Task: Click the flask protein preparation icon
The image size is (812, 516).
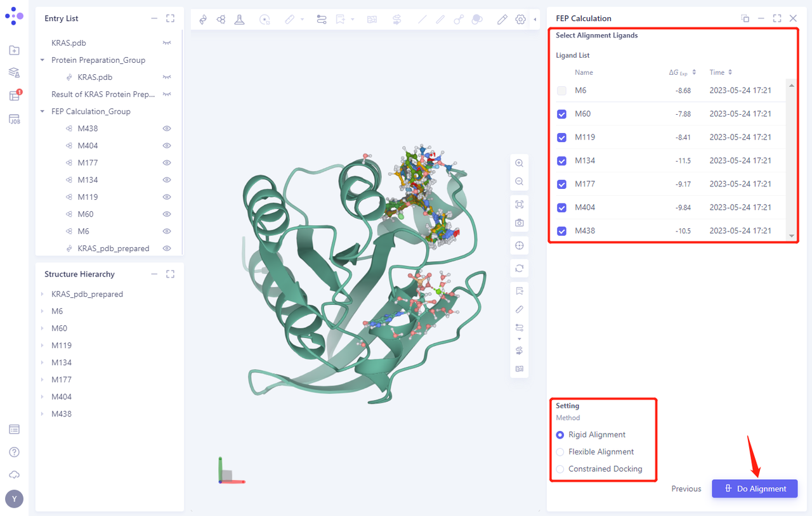Action: (x=239, y=20)
